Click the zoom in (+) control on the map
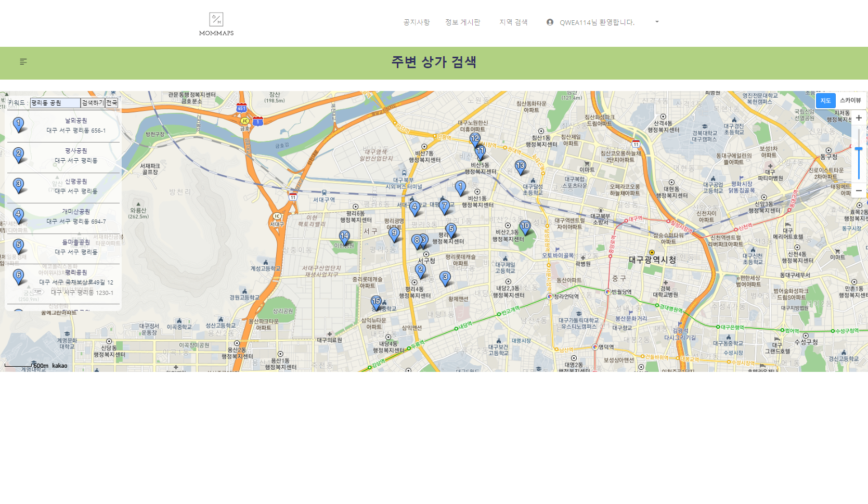 [860, 118]
